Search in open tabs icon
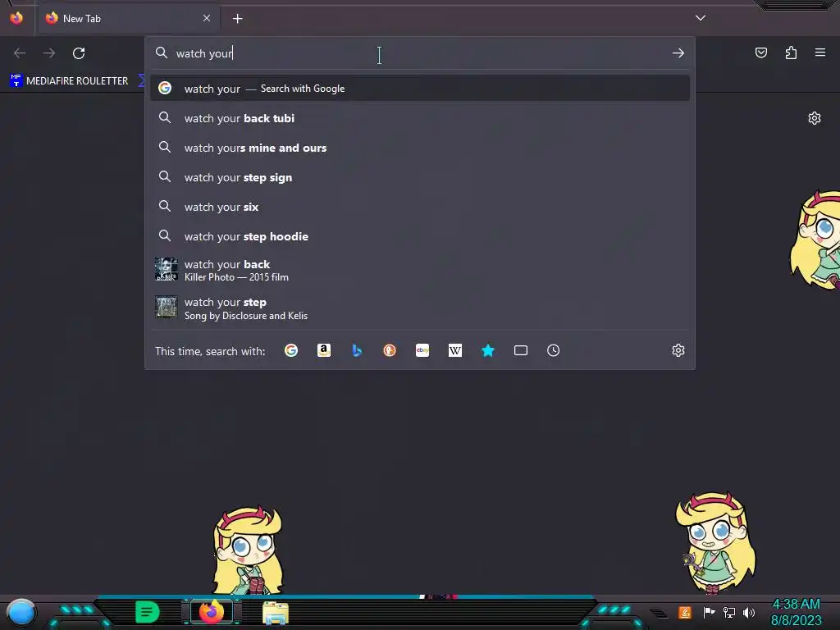840x630 pixels. click(521, 350)
